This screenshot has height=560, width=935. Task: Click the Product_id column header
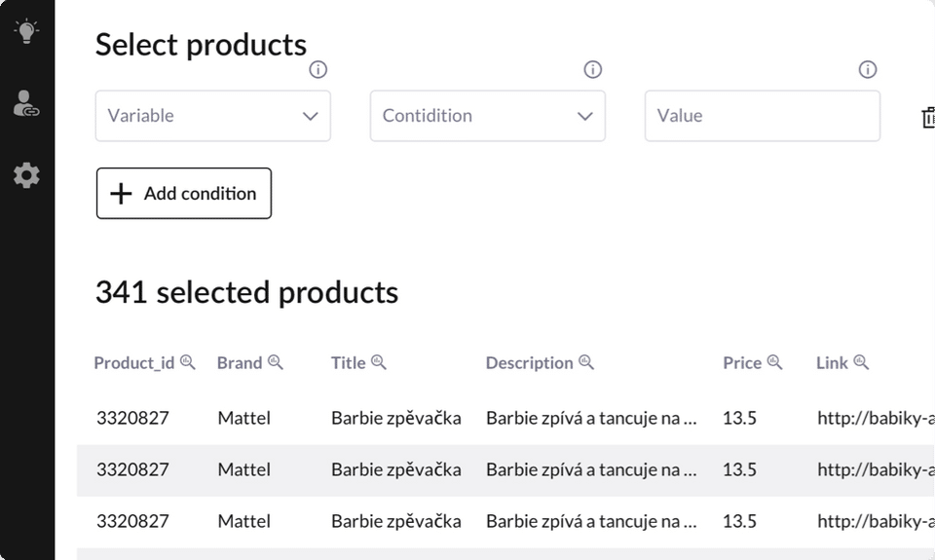coord(134,362)
